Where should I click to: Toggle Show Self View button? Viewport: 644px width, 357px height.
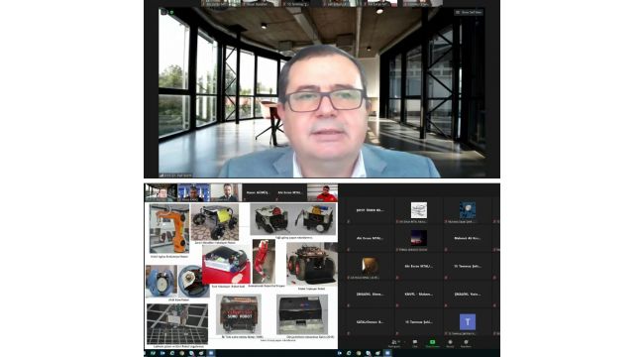pos(469,12)
